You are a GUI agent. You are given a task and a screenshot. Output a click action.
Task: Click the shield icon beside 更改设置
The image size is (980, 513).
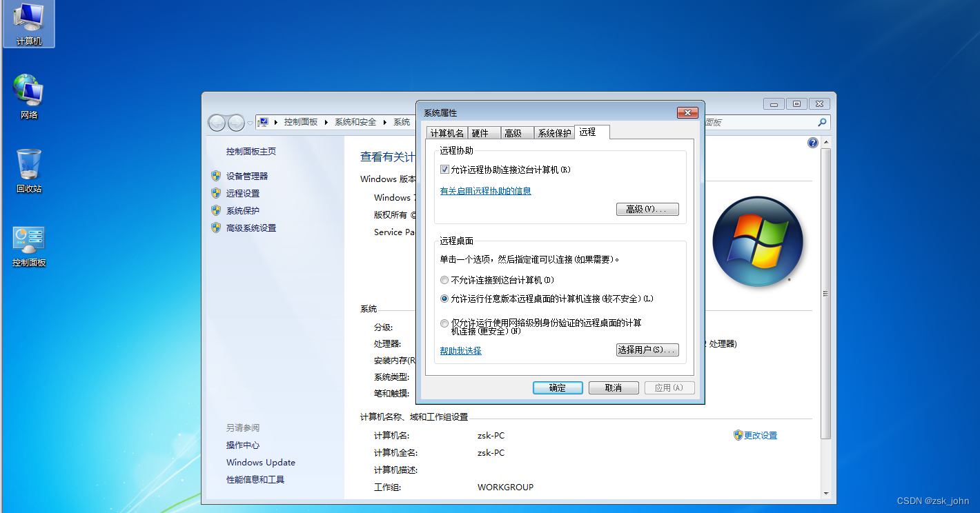click(738, 435)
